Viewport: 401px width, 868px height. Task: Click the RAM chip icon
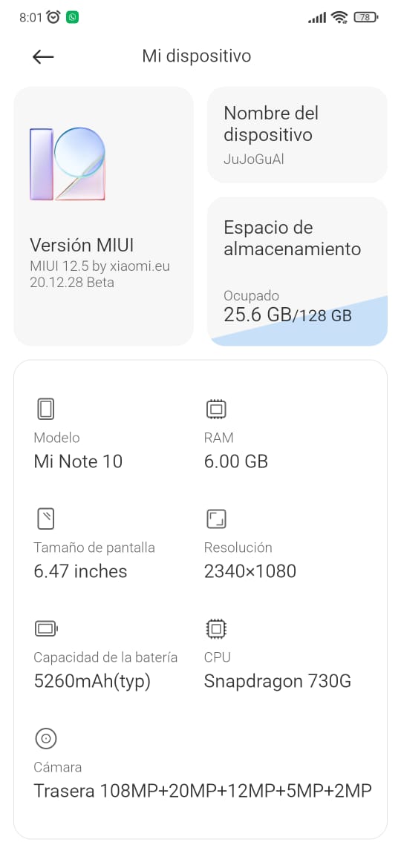(x=216, y=410)
